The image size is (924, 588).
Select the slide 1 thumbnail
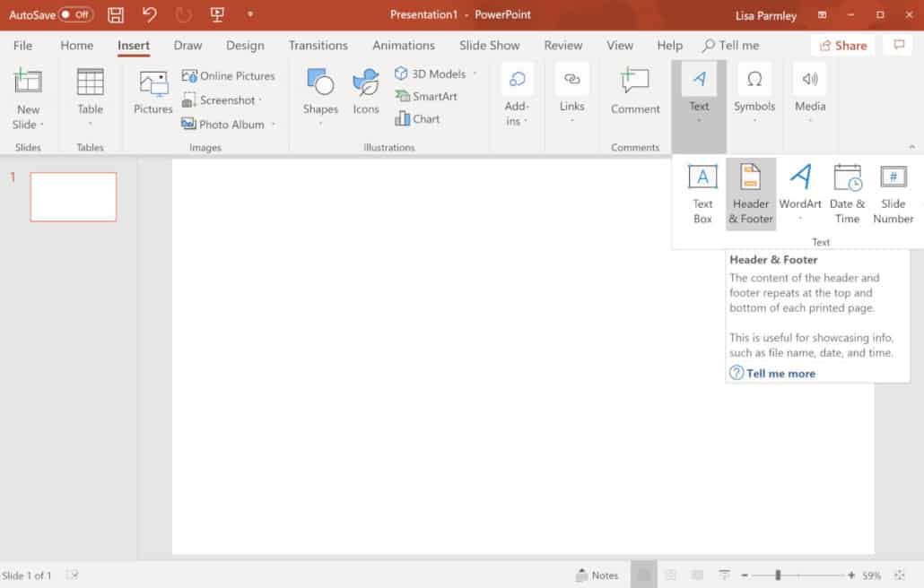tap(73, 196)
